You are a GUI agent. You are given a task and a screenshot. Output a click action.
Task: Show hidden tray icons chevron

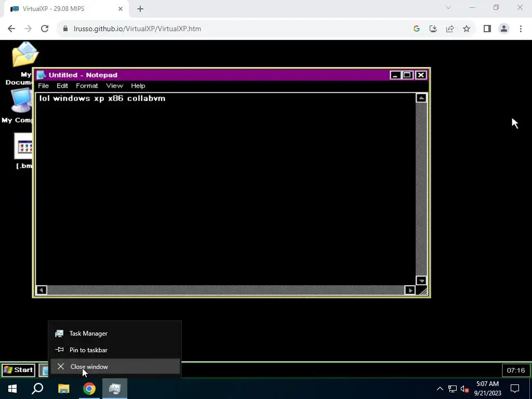pos(440,389)
